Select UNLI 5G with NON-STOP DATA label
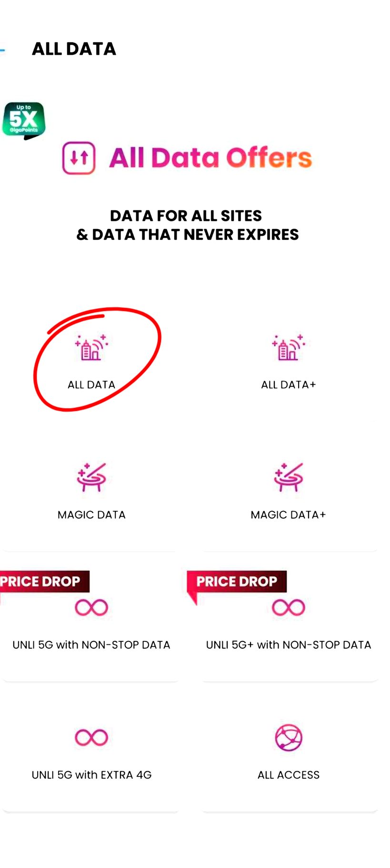390x868 pixels. coord(91,645)
